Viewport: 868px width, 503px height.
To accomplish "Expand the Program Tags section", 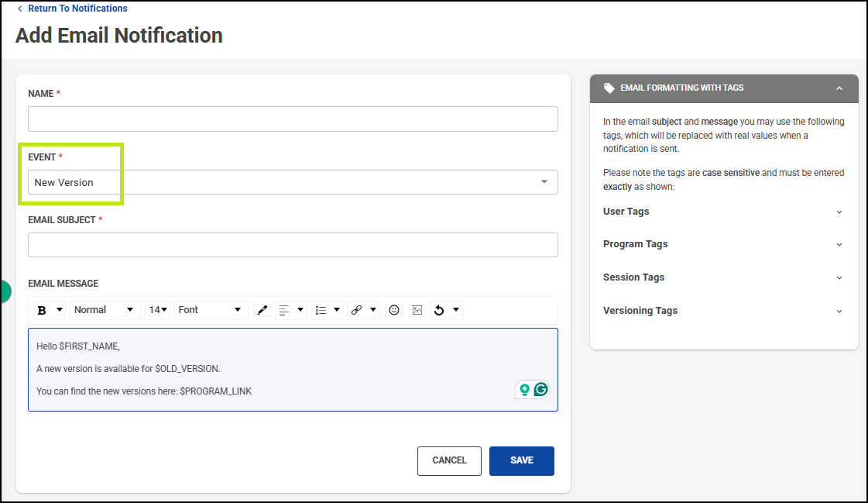I will pos(723,244).
